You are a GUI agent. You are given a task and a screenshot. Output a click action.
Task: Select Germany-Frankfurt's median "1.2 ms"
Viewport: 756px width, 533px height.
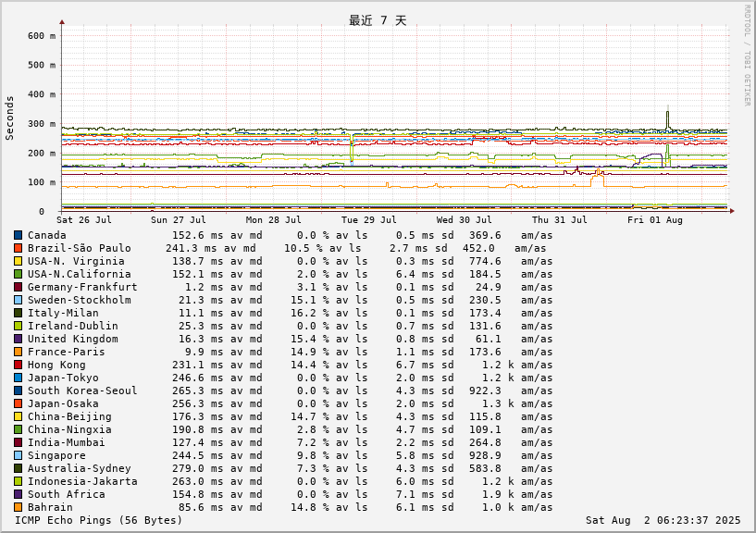point(204,287)
